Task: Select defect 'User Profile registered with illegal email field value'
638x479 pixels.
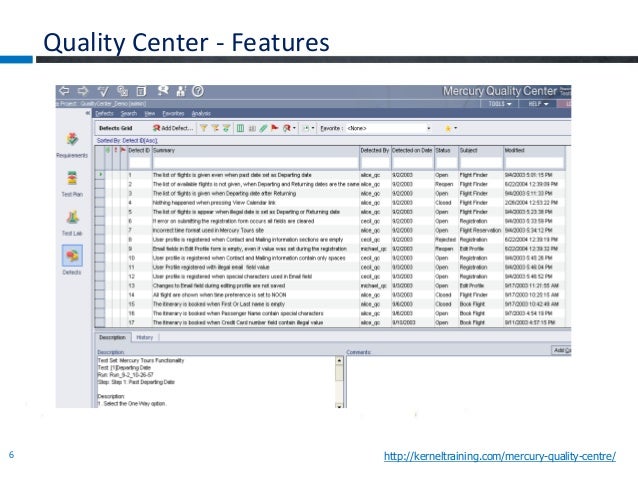Action: pos(211,267)
